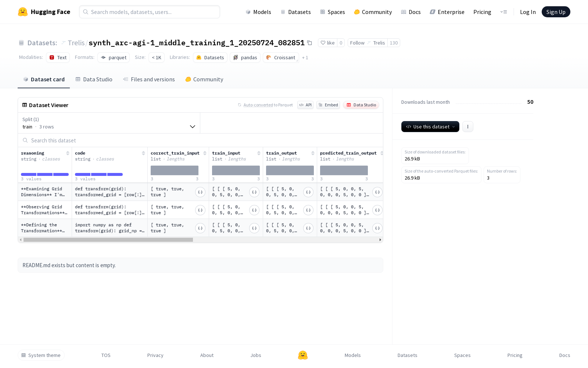Click the heart like icon
This screenshot has width=588, height=368.
(x=323, y=43)
